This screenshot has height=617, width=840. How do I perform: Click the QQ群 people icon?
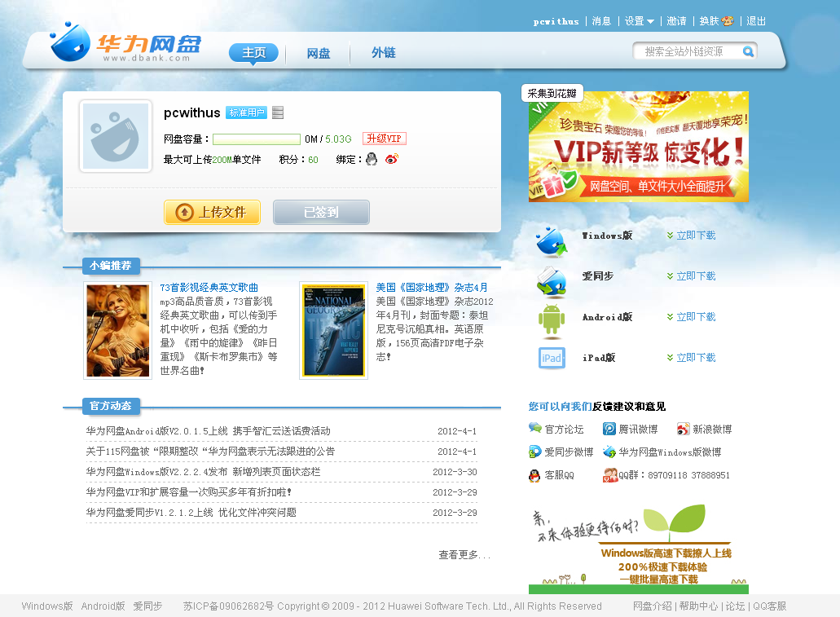pyautogui.click(x=610, y=475)
